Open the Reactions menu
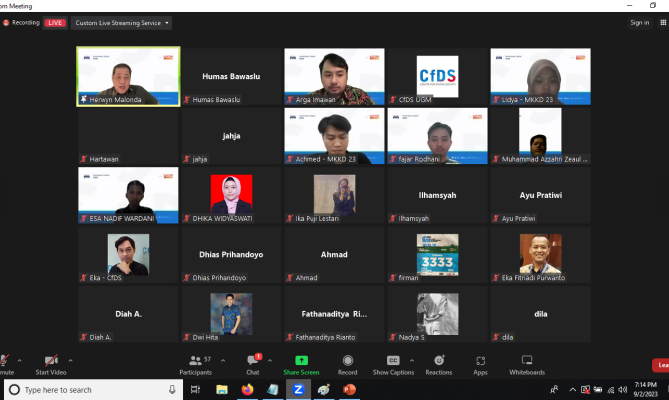The width and height of the screenshot is (669, 400). pos(438,362)
